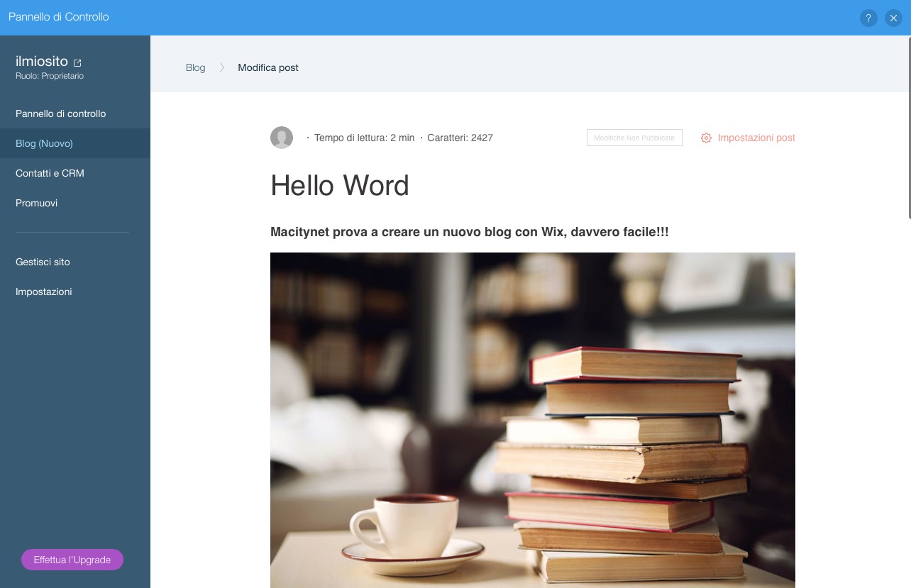Go back to Blog breadcrumb
The height and width of the screenshot is (588, 911).
(195, 67)
